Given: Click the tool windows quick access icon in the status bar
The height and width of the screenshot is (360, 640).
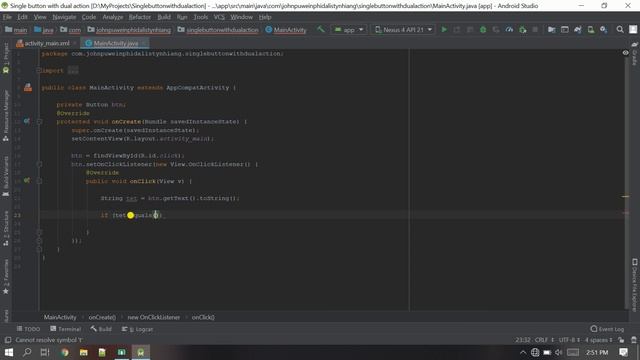Looking at the screenshot, I should click(8, 340).
